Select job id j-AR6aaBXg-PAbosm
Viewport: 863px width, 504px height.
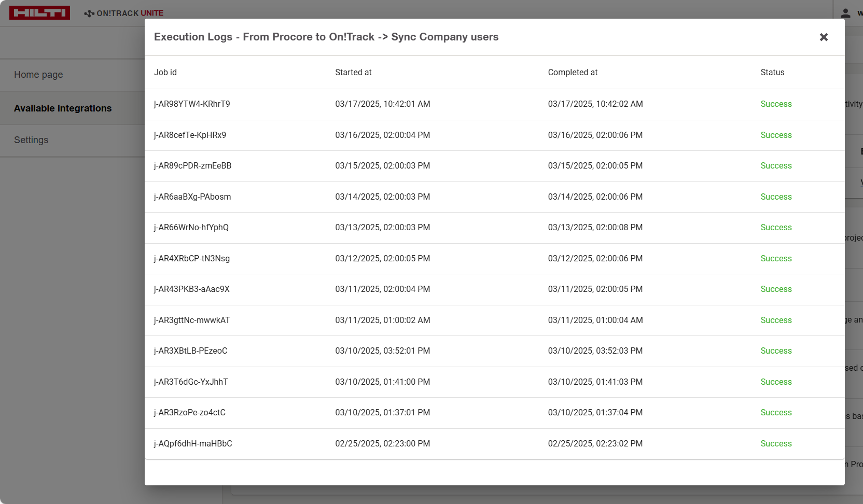tap(192, 197)
